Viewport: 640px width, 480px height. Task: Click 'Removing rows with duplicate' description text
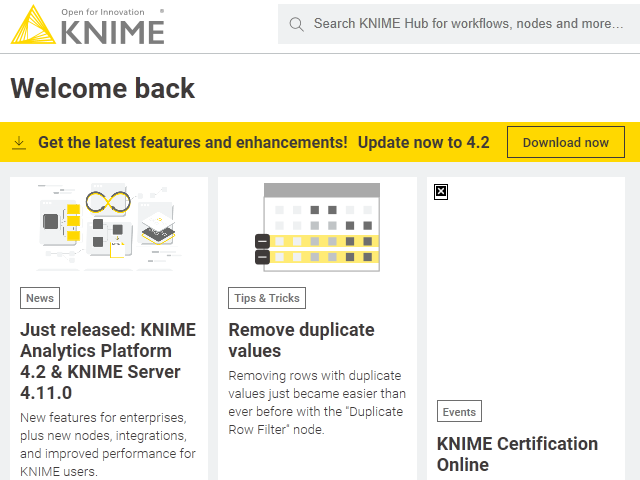click(317, 402)
